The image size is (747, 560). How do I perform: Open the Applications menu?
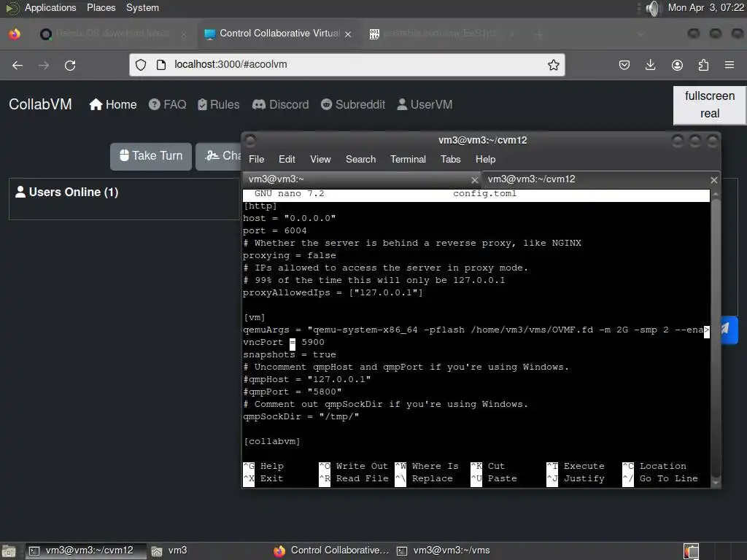[x=50, y=7]
